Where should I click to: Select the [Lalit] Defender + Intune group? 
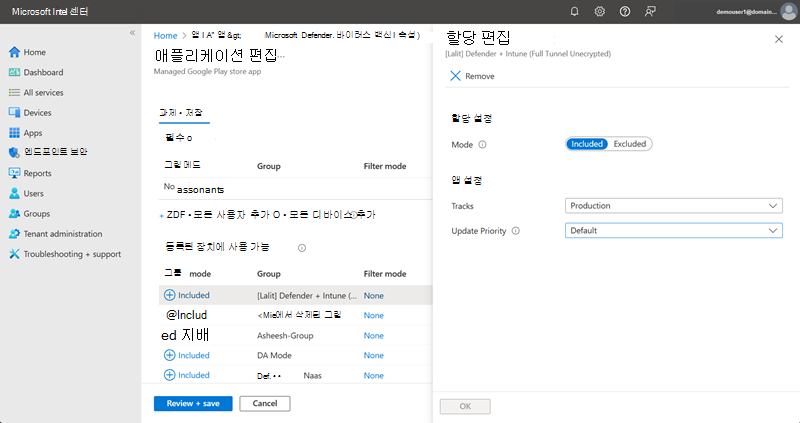[307, 295]
